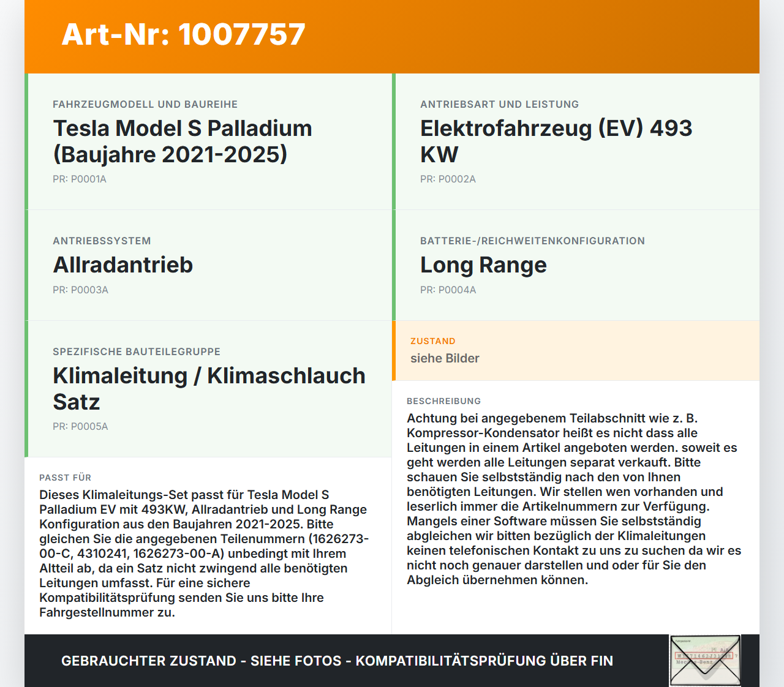Click the ANTRIEBSART UND LEISTUNG label
The image size is (784, 687).
(499, 105)
